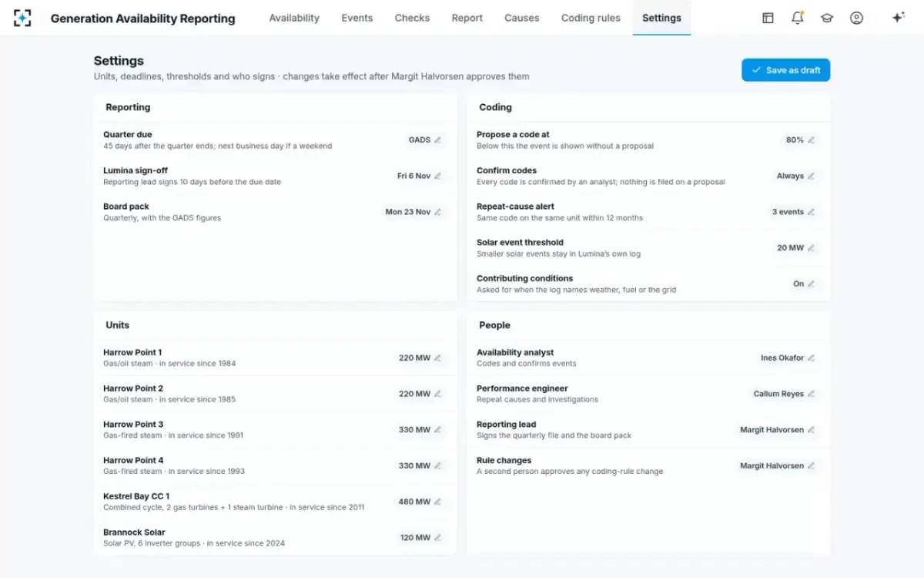The image size is (924, 578).
Task: Edit Harrow Point 3 capacity pencil
Action: click(x=437, y=430)
